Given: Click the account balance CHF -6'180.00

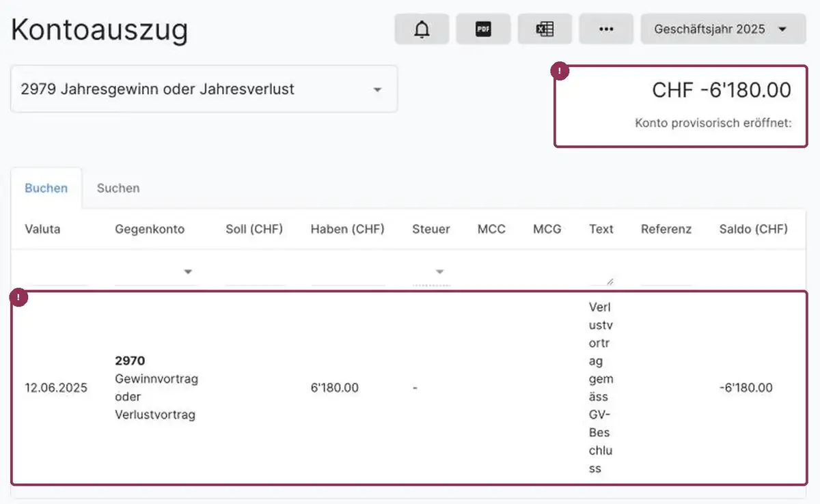Looking at the screenshot, I should point(722,90).
